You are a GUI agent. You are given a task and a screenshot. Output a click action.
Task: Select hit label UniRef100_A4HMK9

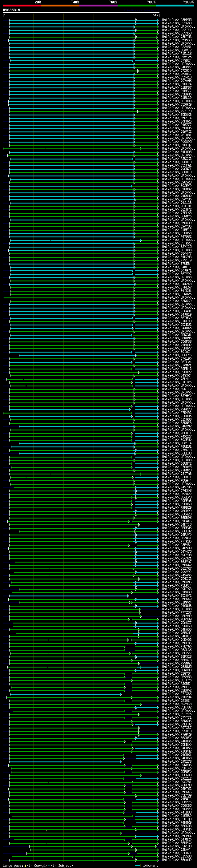pyautogui.click(x=177, y=822)
